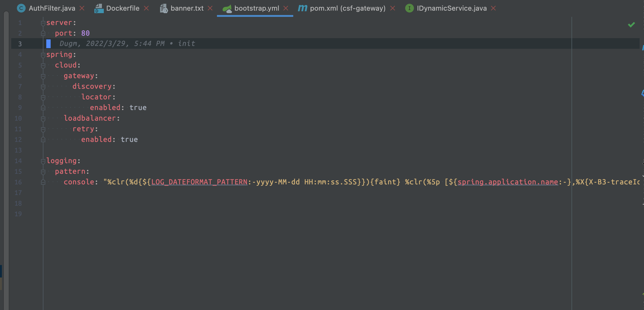Click the IDynamicService interface icon
The height and width of the screenshot is (310, 644).
tap(409, 8)
